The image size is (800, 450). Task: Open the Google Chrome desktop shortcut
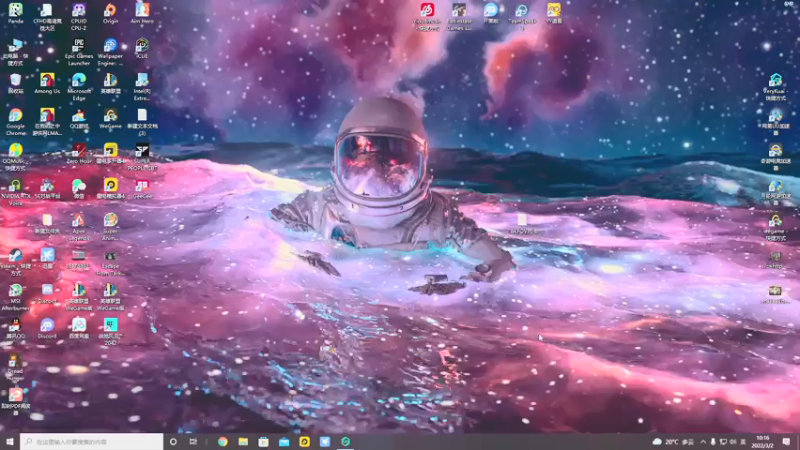15,122
